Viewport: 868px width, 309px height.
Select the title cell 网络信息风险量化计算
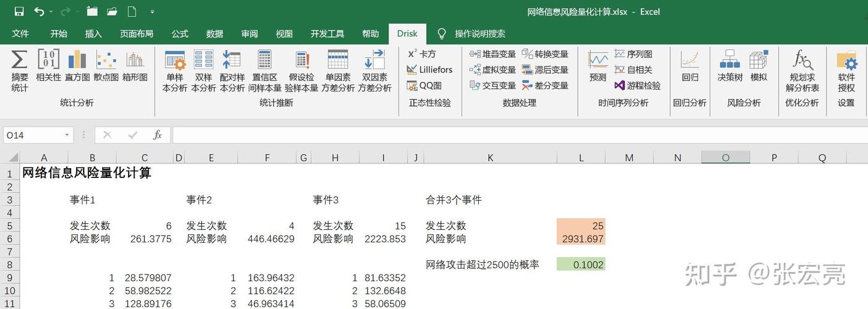[87, 173]
